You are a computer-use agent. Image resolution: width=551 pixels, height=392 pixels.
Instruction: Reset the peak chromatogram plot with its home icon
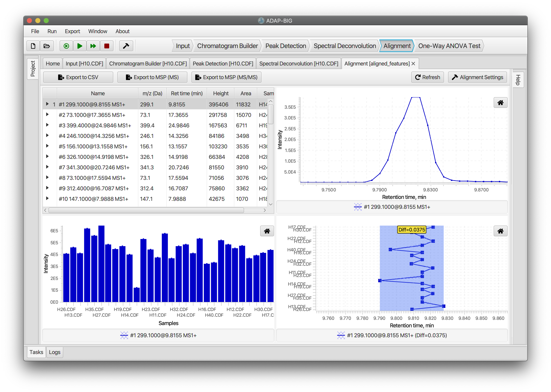coord(500,103)
